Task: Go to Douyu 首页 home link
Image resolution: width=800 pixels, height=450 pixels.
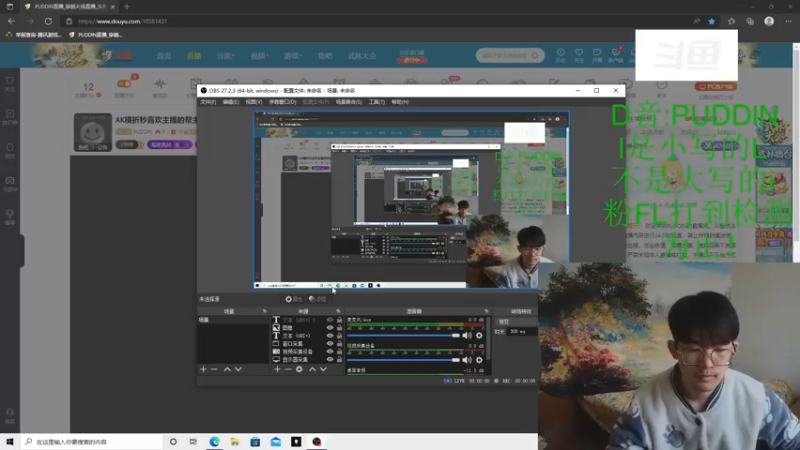Action: [x=164, y=56]
